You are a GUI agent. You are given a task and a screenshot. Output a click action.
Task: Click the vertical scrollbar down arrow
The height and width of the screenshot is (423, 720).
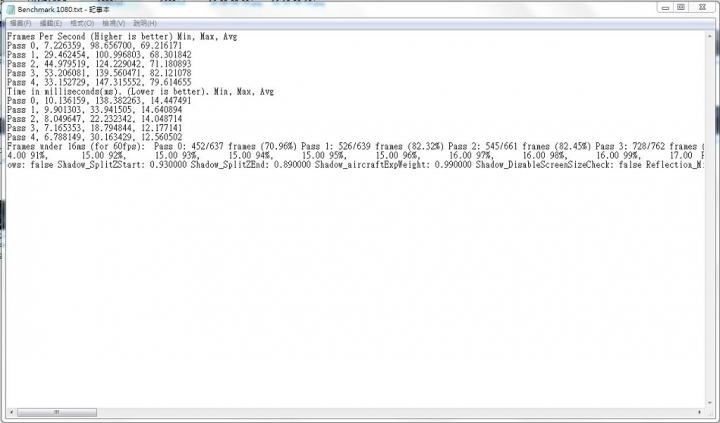click(x=710, y=403)
